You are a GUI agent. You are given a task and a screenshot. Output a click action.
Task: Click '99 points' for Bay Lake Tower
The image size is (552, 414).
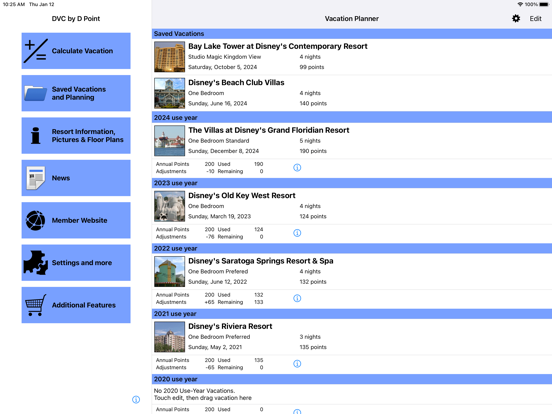pos(312,67)
